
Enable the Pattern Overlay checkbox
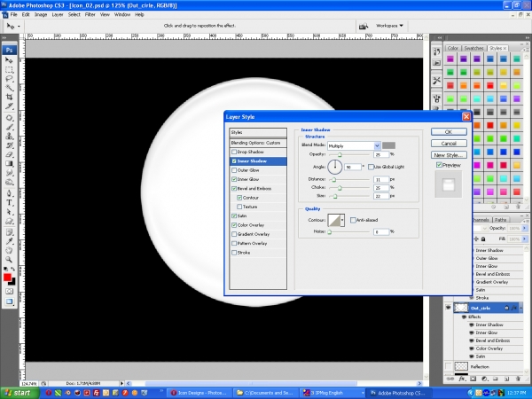pos(234,244)
